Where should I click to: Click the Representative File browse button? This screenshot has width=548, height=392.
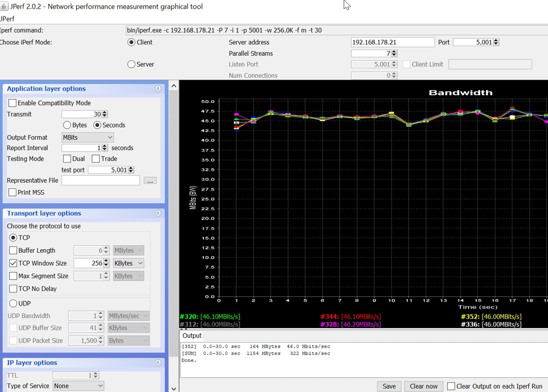tap(150, 181)
